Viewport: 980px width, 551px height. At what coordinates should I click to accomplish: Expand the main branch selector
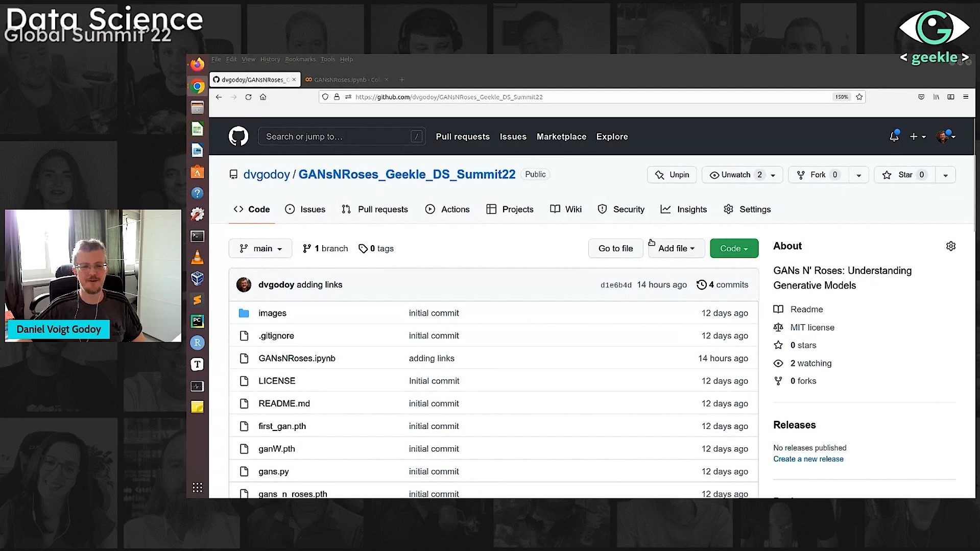click(x=260, y=248)
